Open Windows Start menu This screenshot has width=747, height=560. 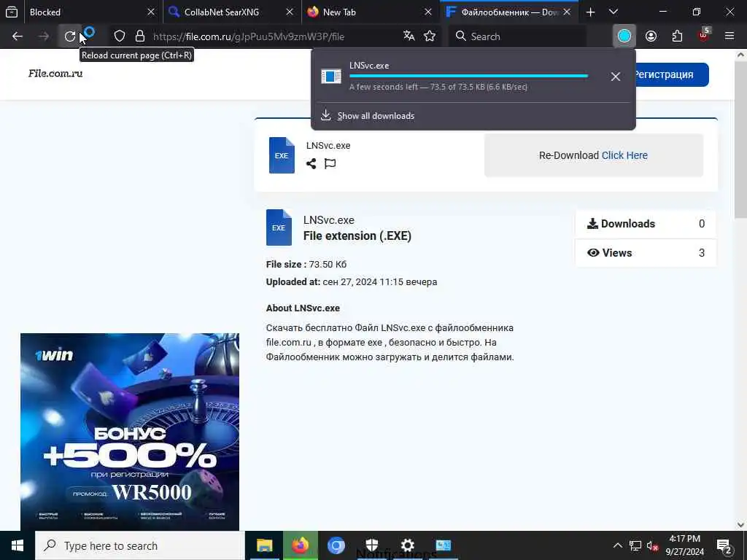pyautogui.click(x=18, y=545)
